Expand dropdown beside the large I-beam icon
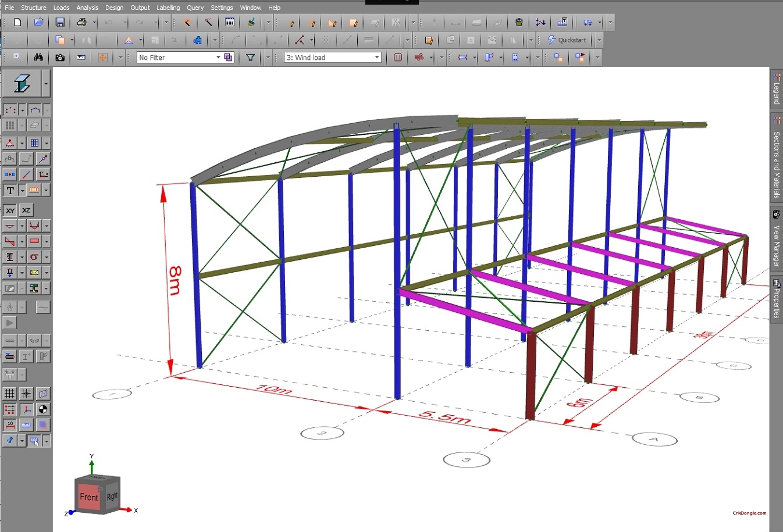Image resolution: width=783 pixels, height=532 pixels. (46, 84)
